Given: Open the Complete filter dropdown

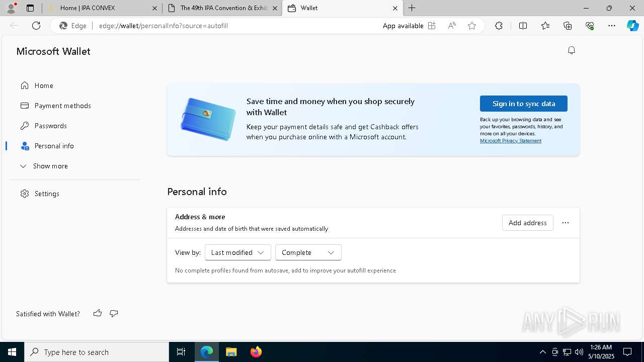Looking at the screenshot, I should pyautogui.click(x=308, y=252).
